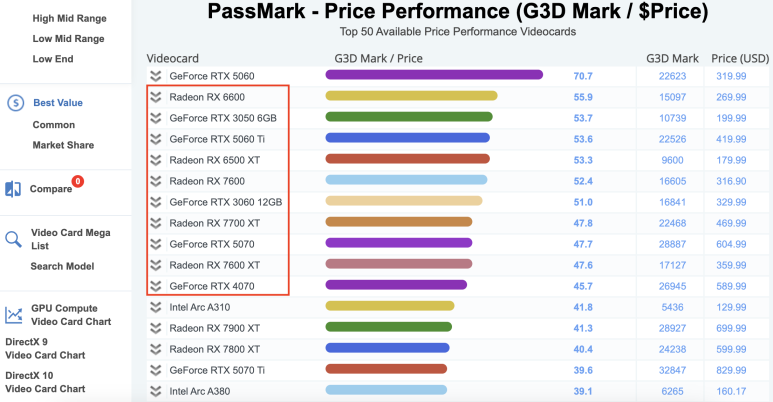This screenshot has width=773, height=402.
Task: Expand the GeForce RTX 5060 row
Action: (156, 76)
